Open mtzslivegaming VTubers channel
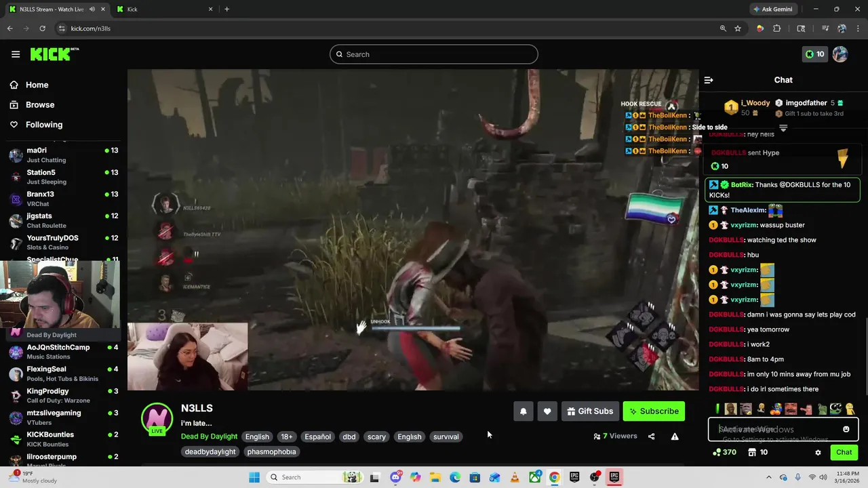Screen dimensions: 868x488 (63, 417)
